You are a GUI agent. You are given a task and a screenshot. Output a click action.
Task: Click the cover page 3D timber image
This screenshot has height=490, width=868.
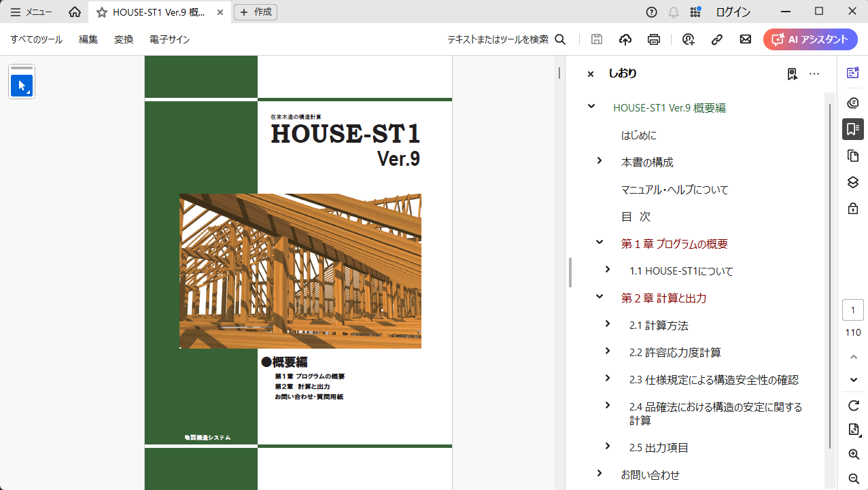[300, 271]
